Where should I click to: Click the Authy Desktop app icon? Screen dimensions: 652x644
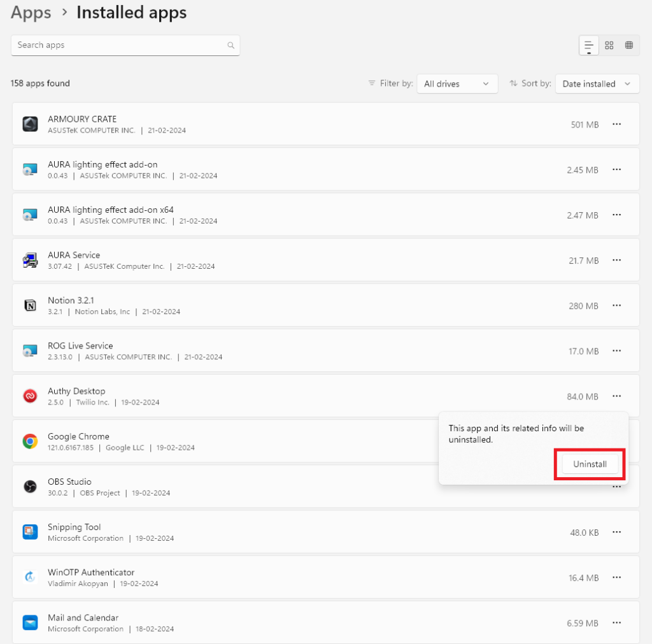coord(30,396)
